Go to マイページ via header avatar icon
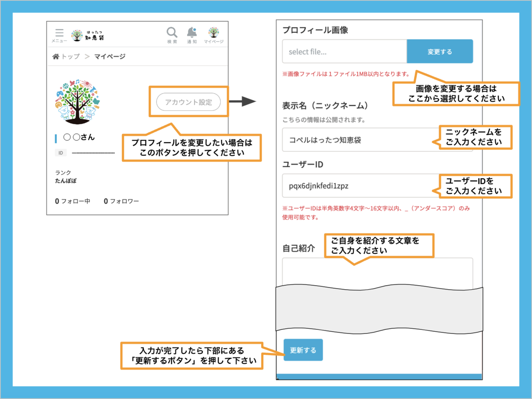 tap(214, 35)
